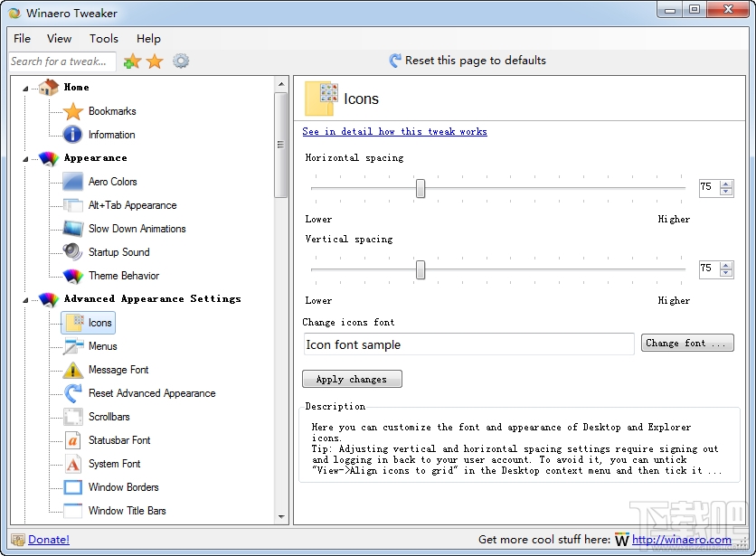Click the Menus icon in the tree
This screenshot has width=756, height=556.
click(73, 346)
